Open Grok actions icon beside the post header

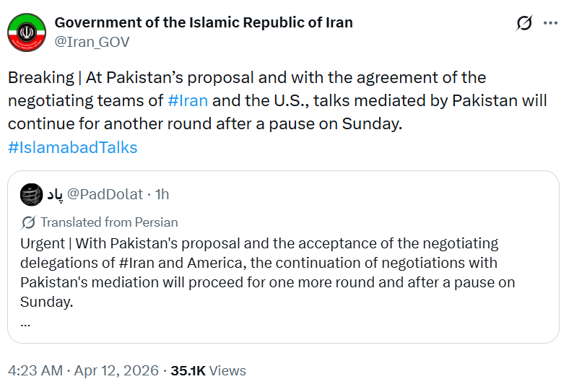pyautogui.click(x=524, y=24)
